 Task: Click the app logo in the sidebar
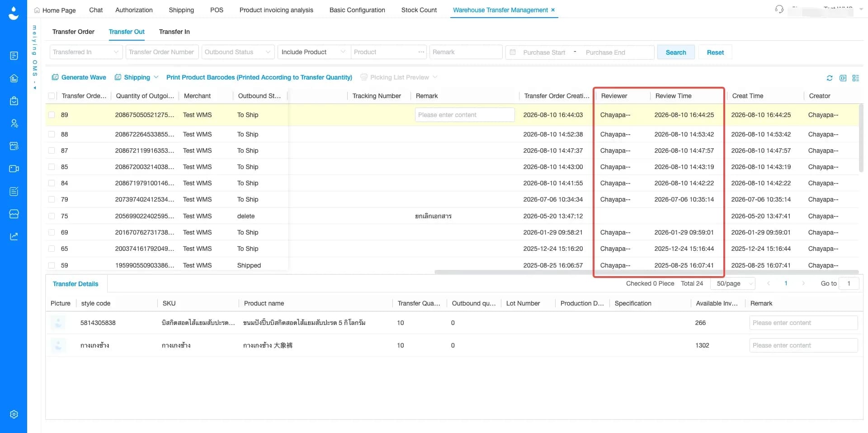(14, 13)
